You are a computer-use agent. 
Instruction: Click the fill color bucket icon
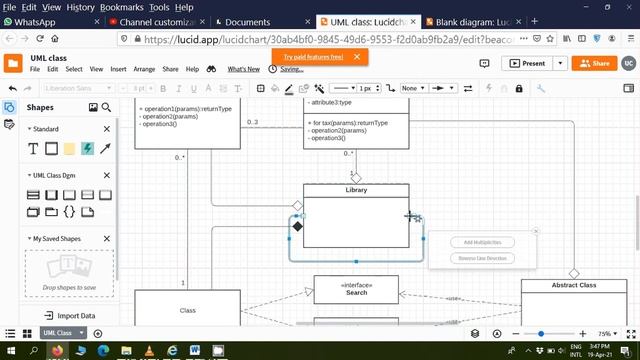275,88
